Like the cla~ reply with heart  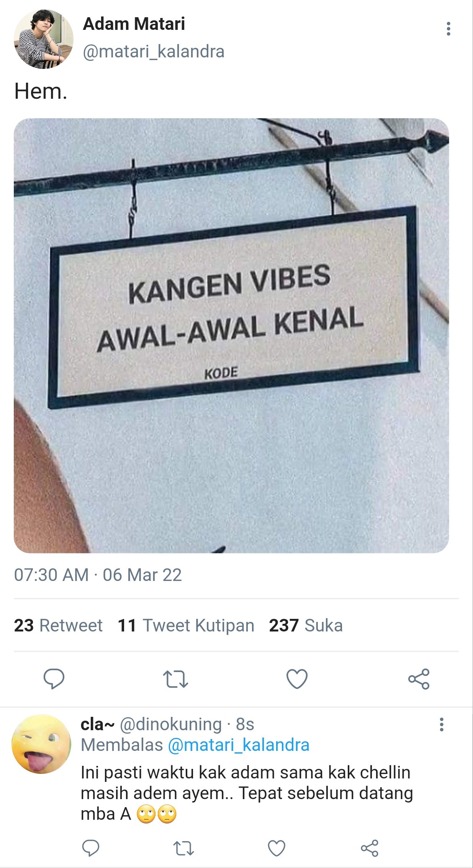tap(277, 848)
